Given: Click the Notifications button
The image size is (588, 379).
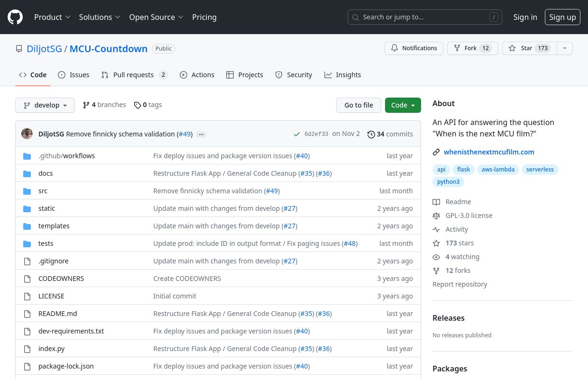Looking at the screenshot, I should (x=414, y=48).
